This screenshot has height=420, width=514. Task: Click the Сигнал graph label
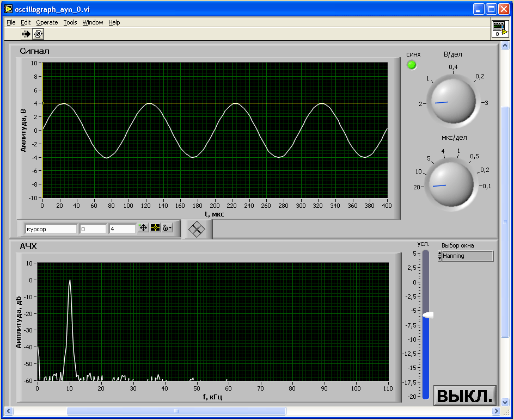click(34, 51)
